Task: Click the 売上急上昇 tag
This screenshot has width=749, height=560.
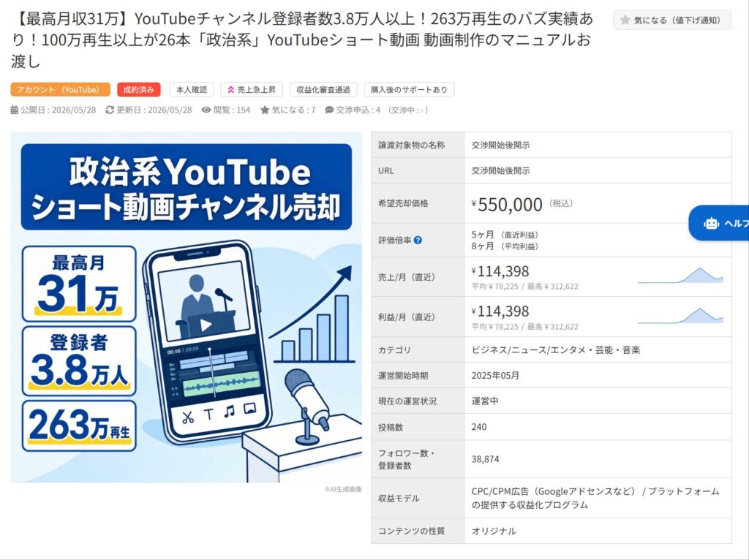Action: point(252,90)
